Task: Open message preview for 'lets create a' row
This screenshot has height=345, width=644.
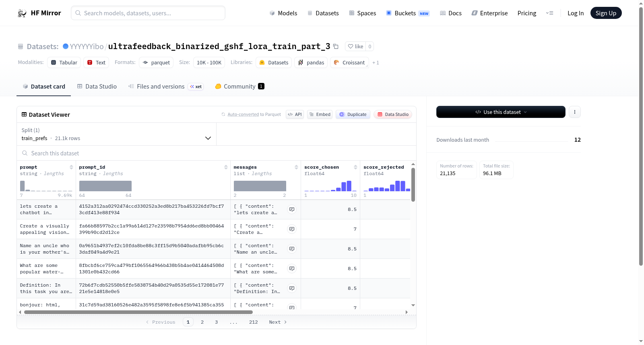Action: pos(292,209)
